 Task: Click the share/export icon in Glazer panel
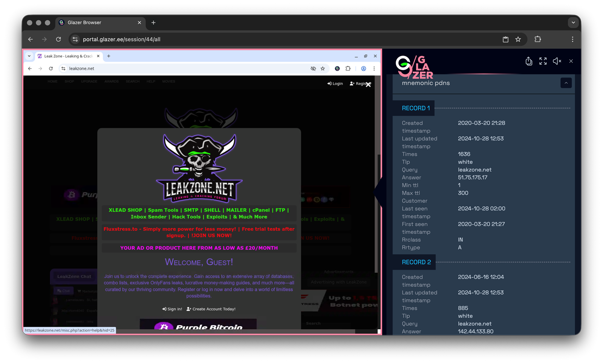point(529,61)
